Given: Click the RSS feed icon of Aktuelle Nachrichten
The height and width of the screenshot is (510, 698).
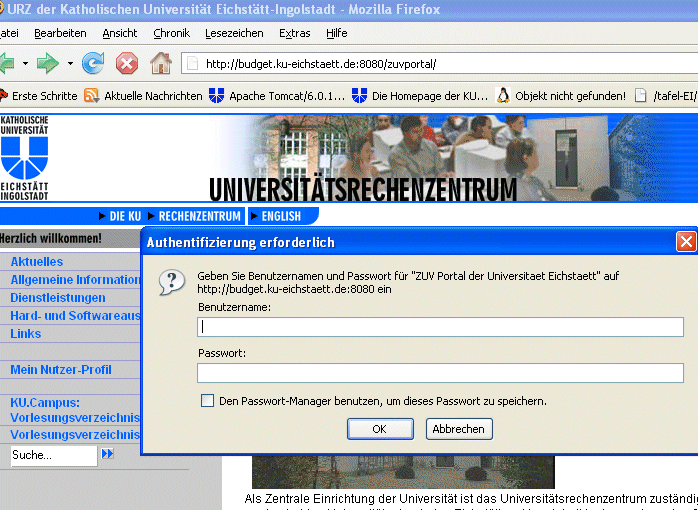Looking at the screenshot, I should pos(91,95).
